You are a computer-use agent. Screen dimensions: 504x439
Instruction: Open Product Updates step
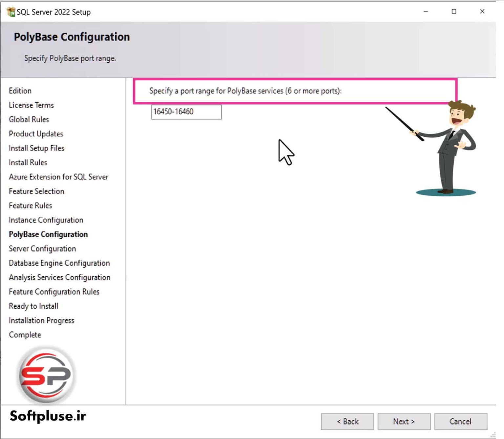tap(36, 134)
